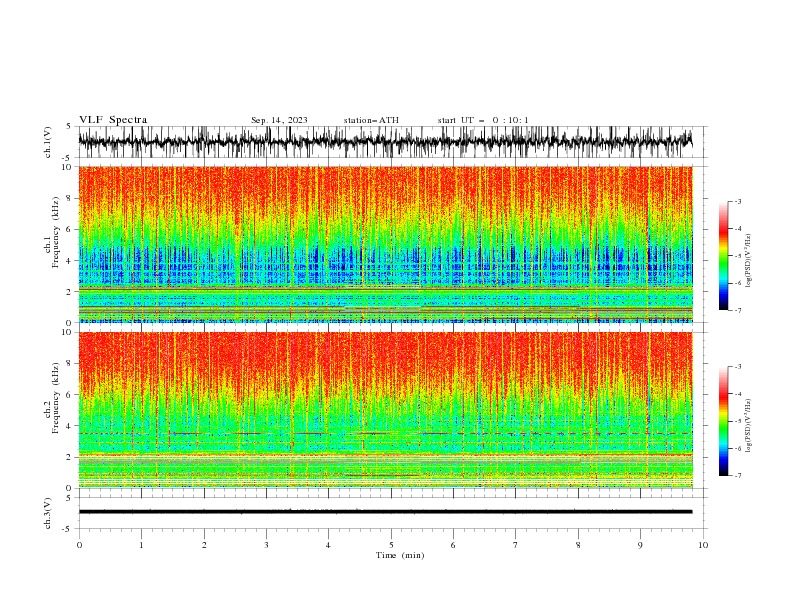Click the 'start UT = 0 :10: 1' text
Screen dimensions: 792x612
tap(483, 120)
